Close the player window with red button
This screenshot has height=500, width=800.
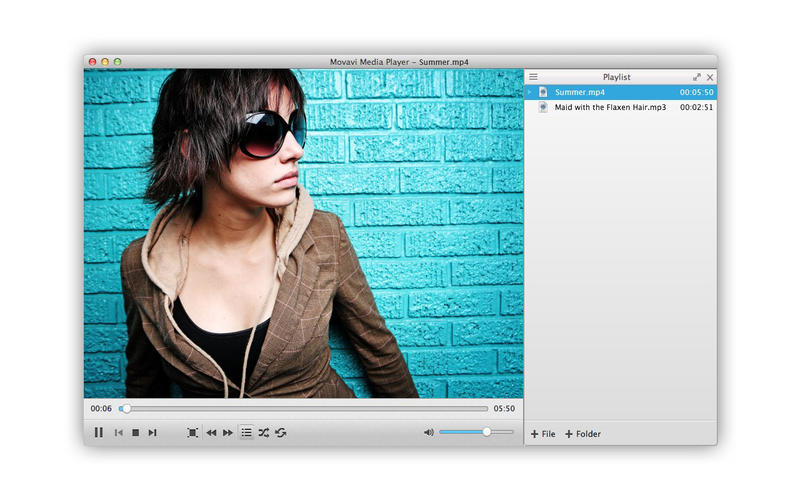click(x=92, y=62)
